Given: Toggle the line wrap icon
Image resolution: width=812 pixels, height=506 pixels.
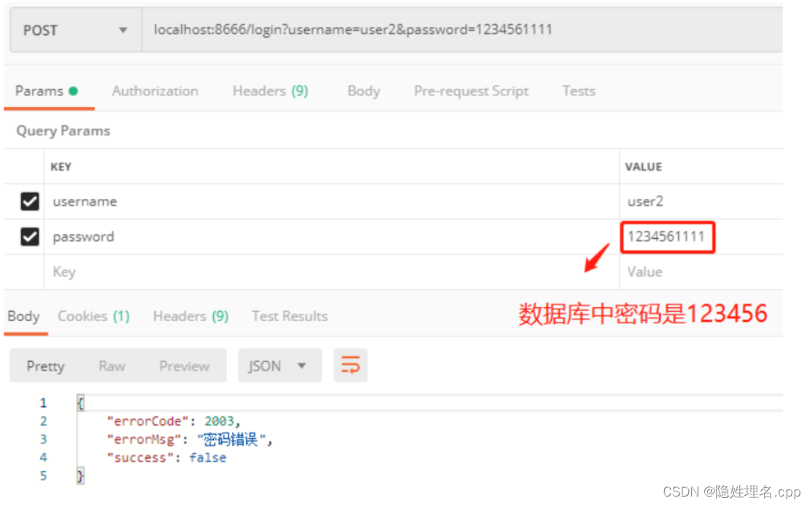Looking at the screenshot, I should coord(351,365).
